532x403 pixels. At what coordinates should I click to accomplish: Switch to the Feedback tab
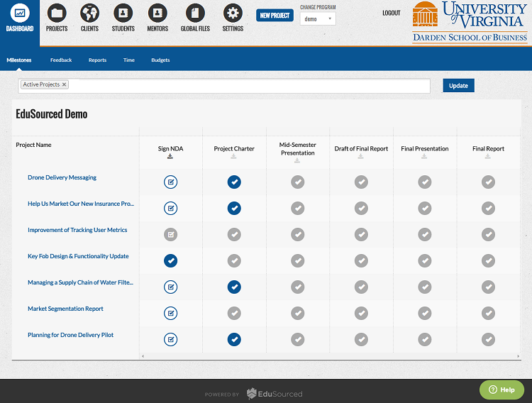(x=61, y=60)
